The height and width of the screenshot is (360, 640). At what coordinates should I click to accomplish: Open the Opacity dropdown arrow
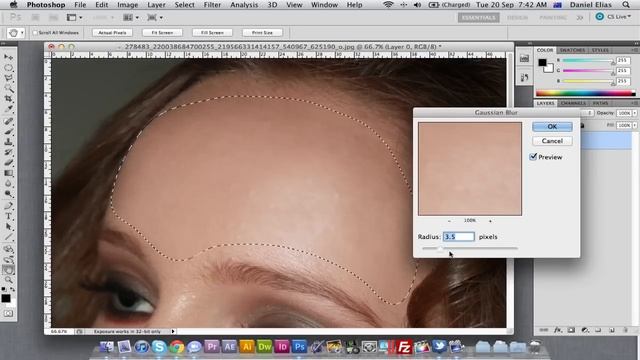pyautogui.click(x=635, y=113)
